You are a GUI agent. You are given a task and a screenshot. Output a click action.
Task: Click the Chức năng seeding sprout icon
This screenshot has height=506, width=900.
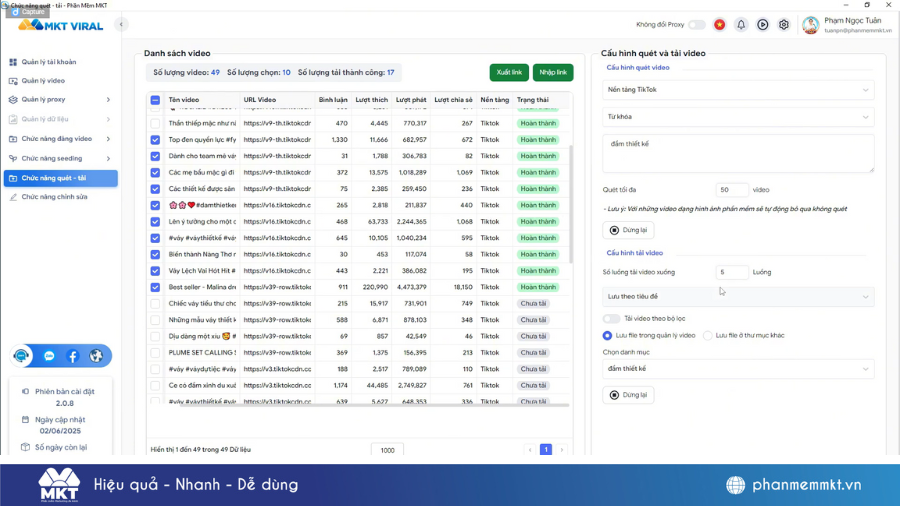coord(13,158)
